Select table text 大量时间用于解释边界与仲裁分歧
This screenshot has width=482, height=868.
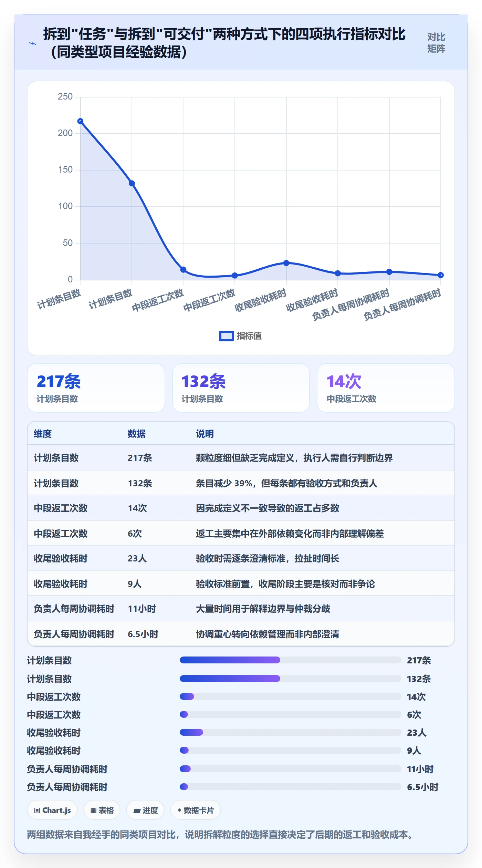(x=263, y=609)
